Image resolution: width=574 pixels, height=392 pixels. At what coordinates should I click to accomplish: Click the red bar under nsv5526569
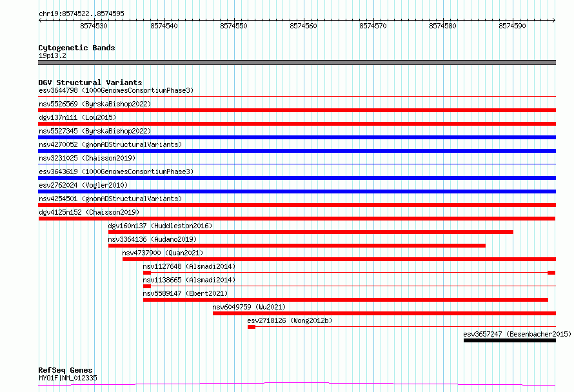297,110
